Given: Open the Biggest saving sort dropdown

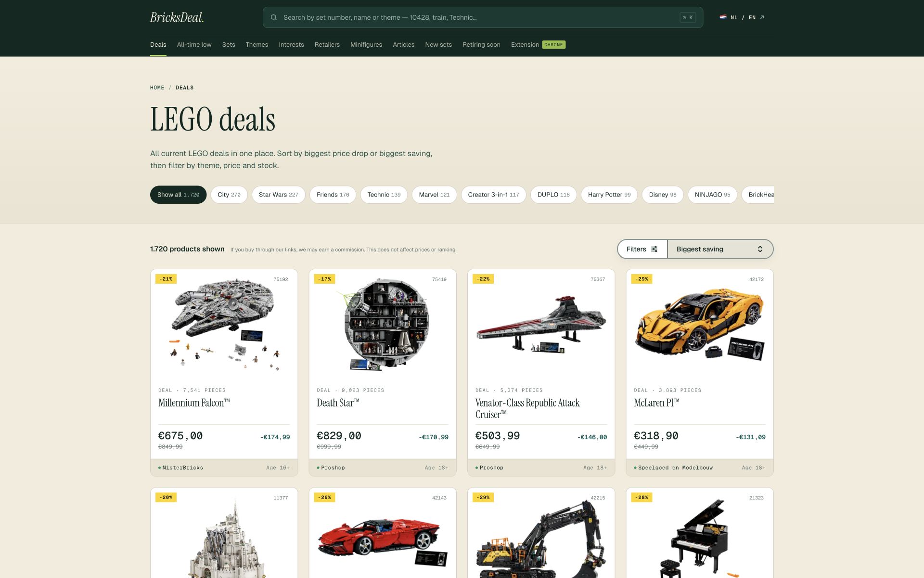Looking at the screenshot, I should (x=720, y=249).
